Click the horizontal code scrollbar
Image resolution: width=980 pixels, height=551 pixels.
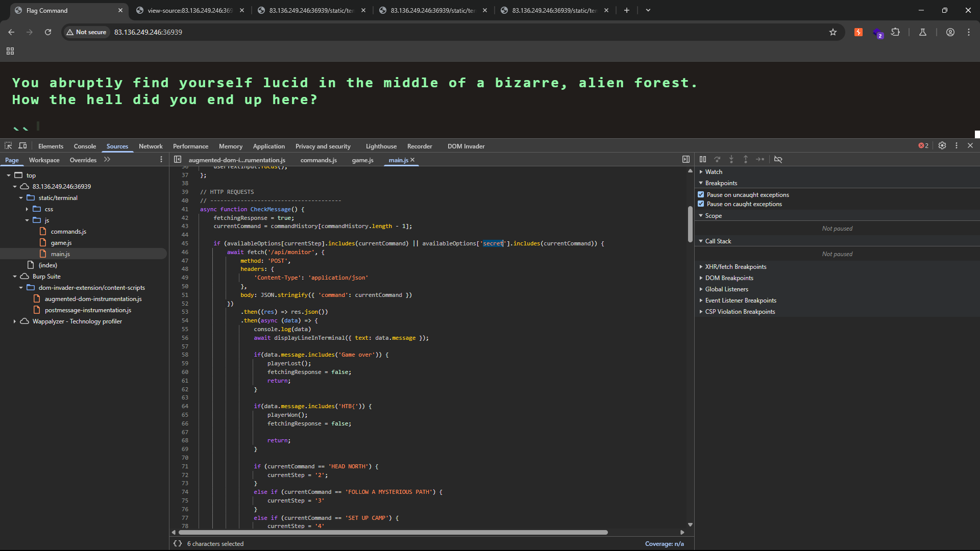click(393, 532)
